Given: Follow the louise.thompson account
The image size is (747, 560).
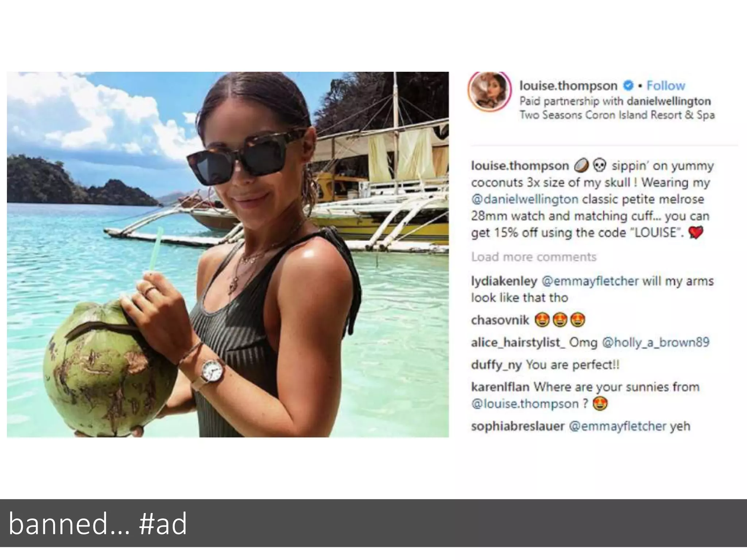Looking at the screenshot, I should 666,86.
